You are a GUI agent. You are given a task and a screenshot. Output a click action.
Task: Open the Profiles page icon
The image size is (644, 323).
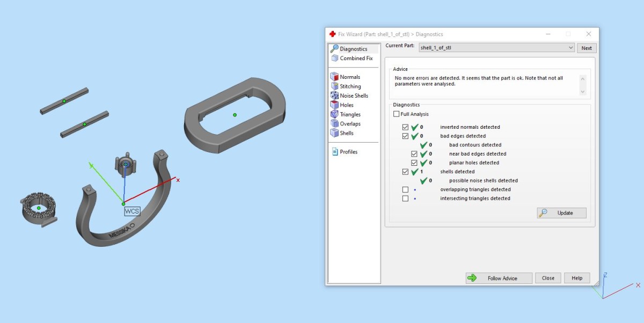334,152
